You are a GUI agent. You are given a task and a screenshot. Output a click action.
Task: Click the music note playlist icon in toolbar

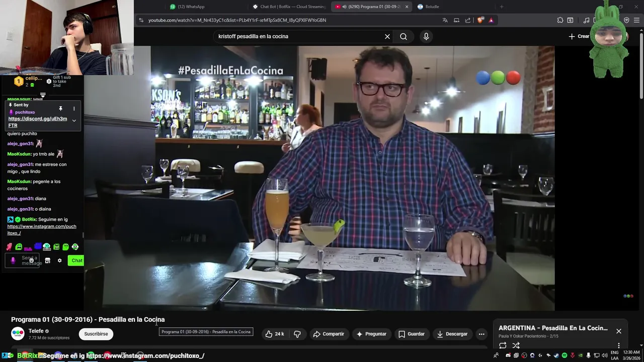coord(586,20)
